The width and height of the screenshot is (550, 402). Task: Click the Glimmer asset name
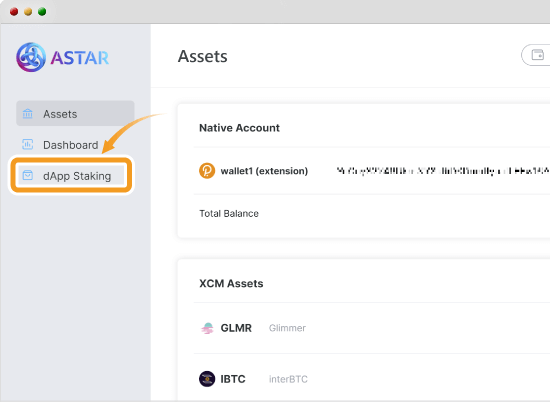tap(287, 328)
